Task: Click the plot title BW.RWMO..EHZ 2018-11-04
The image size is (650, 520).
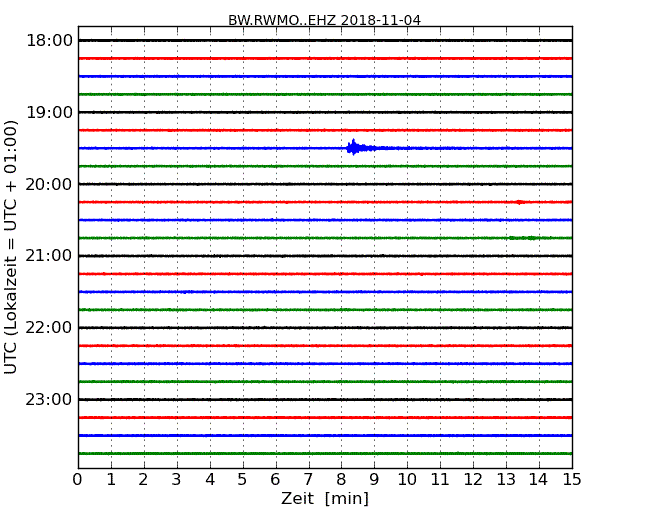Action: (324, 20)
